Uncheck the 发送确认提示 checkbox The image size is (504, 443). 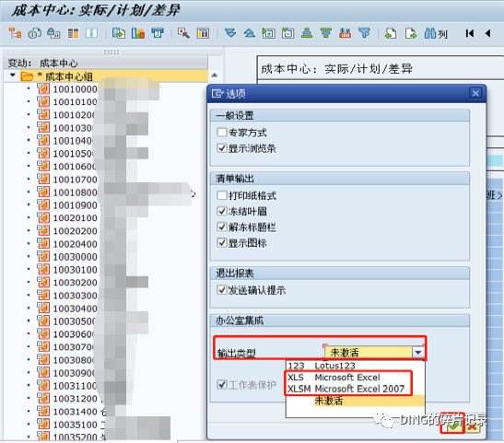click(222, 290)
